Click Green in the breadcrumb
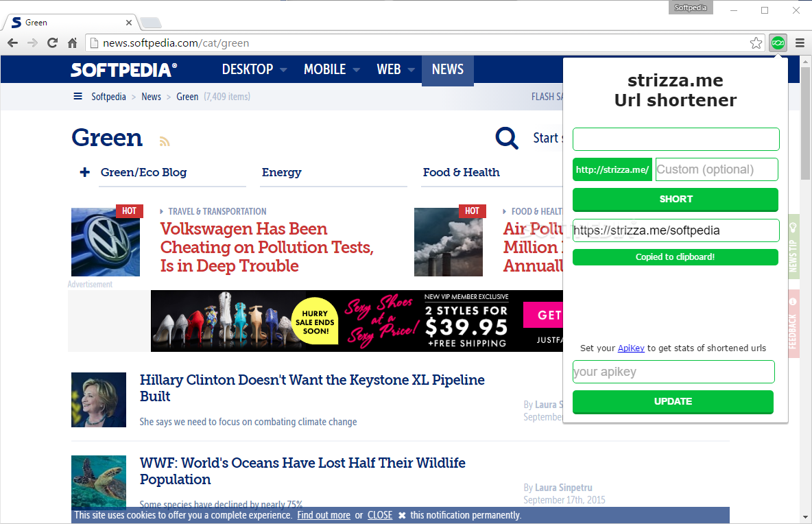This screenshot has height=524, width=812. [x=187, y=97]
